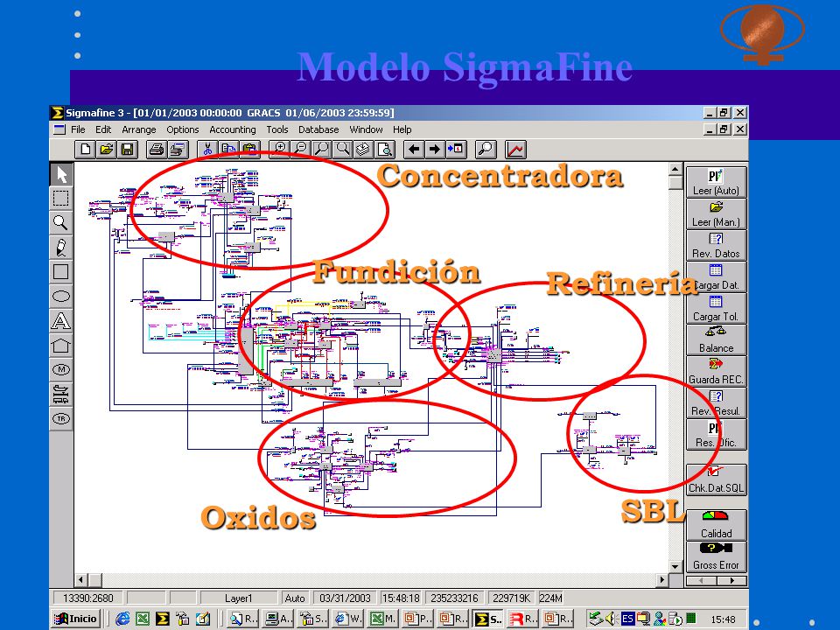840x630 pixels.
Task: Open the Database menu
Action: [x=318, y=129]
